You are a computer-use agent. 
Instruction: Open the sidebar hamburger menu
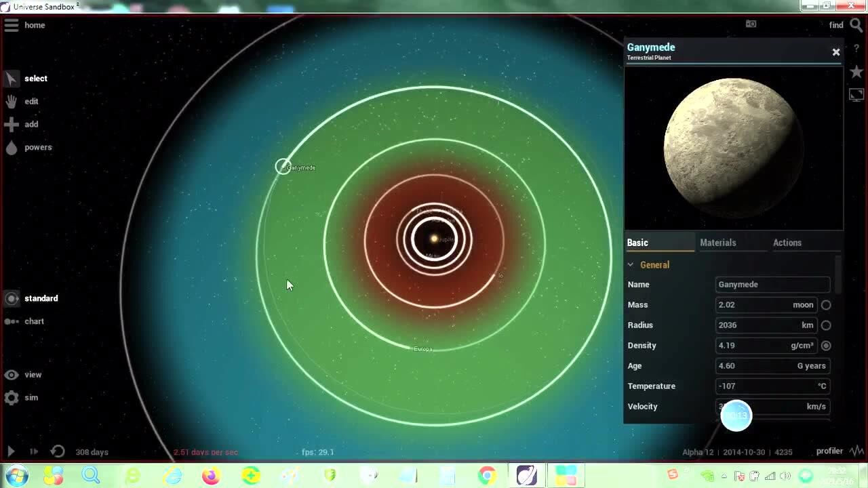point(11,25)
